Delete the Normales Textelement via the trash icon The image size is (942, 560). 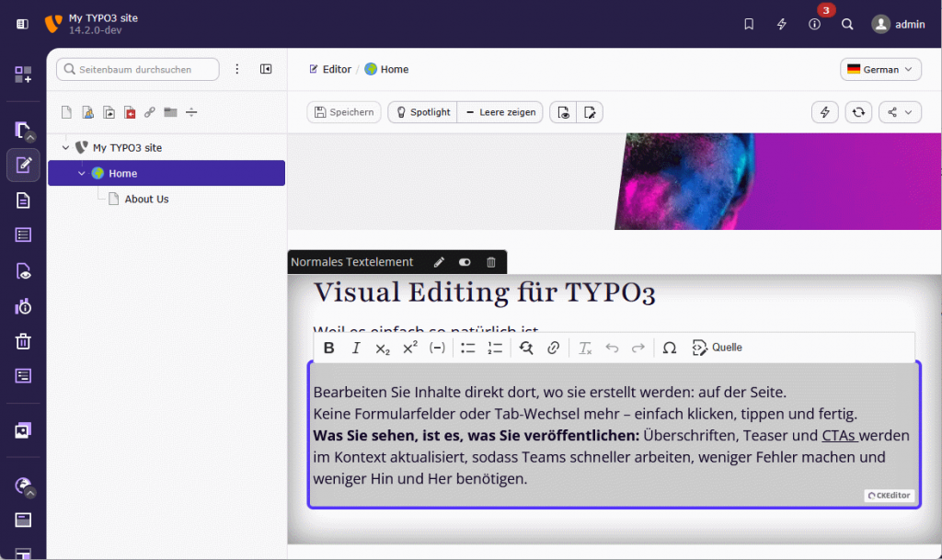point(490,262)
